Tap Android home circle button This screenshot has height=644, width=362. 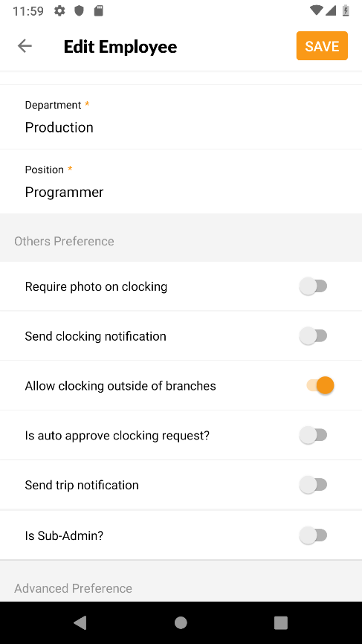click(x=181, y=622)
